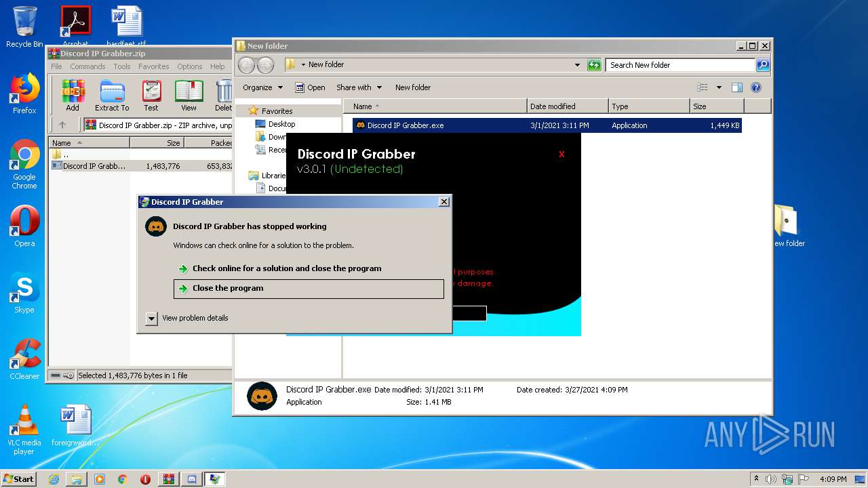Screen dimensions: 868x488
Task: Select the New folder desktop icon
Action: click(788, 226)
